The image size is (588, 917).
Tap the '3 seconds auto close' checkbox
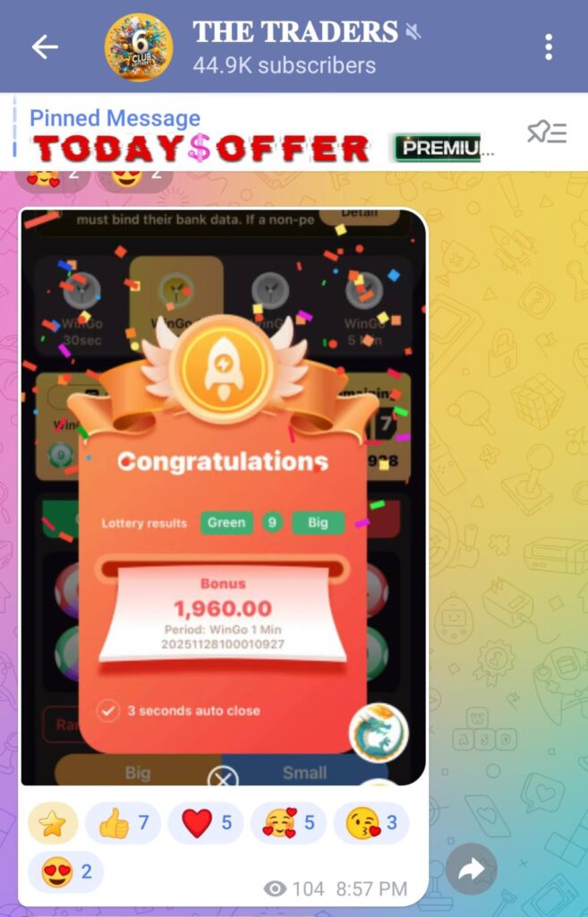pyautogui.click(x=108, y=711)
